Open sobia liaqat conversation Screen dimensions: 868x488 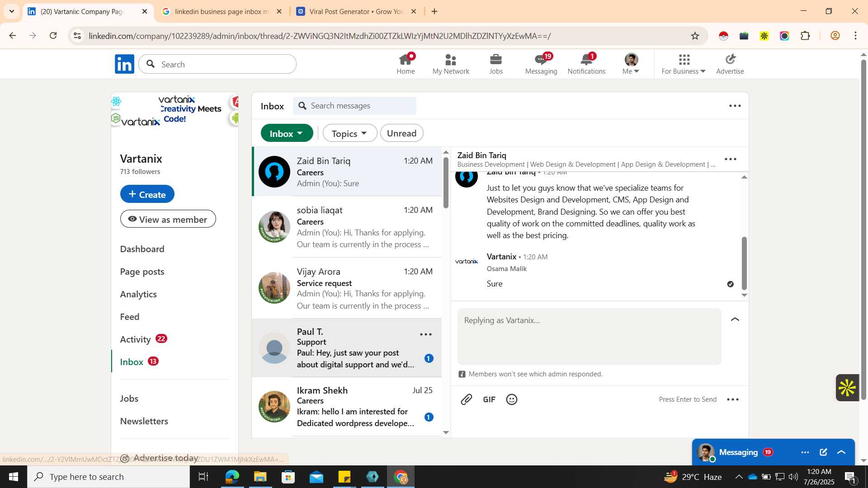point(347,227)
